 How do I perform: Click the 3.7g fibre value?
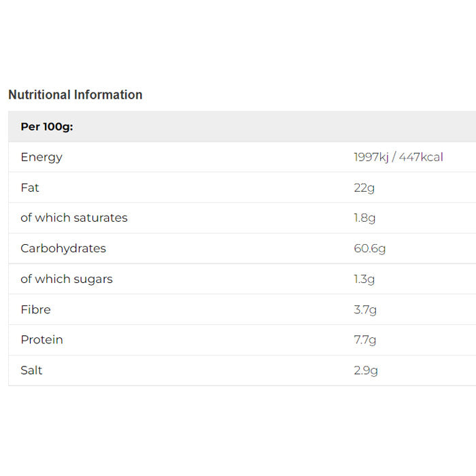coord(365,309)
